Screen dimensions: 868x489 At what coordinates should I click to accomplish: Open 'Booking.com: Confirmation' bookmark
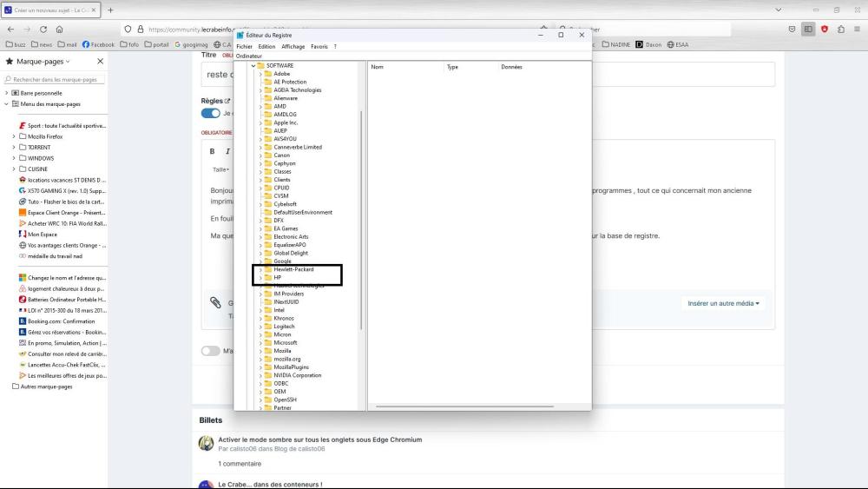57,321
